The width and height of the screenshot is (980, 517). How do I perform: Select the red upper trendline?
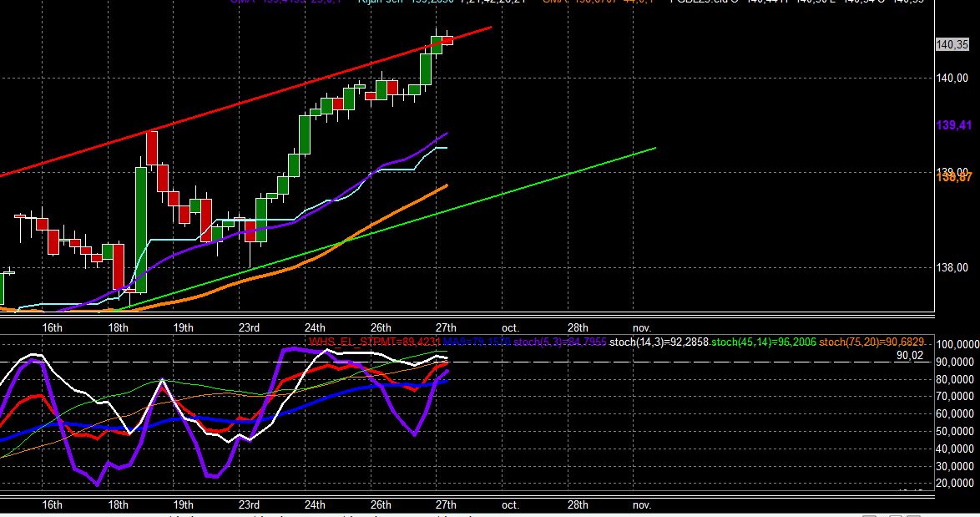[x=245, y=102]
